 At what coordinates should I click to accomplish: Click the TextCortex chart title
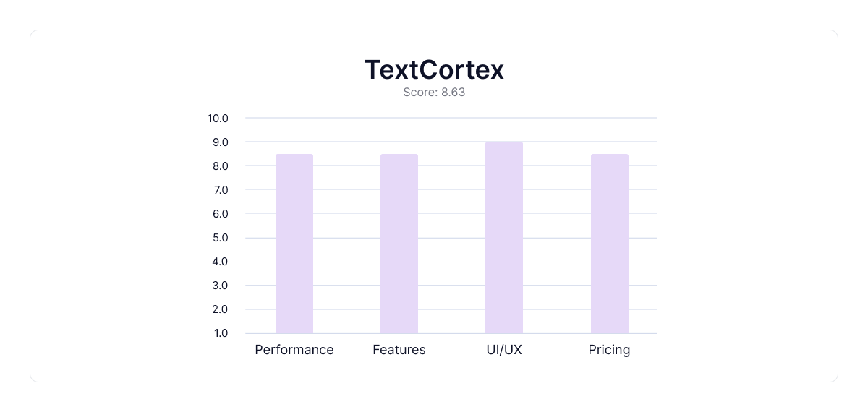click(434, 70)
